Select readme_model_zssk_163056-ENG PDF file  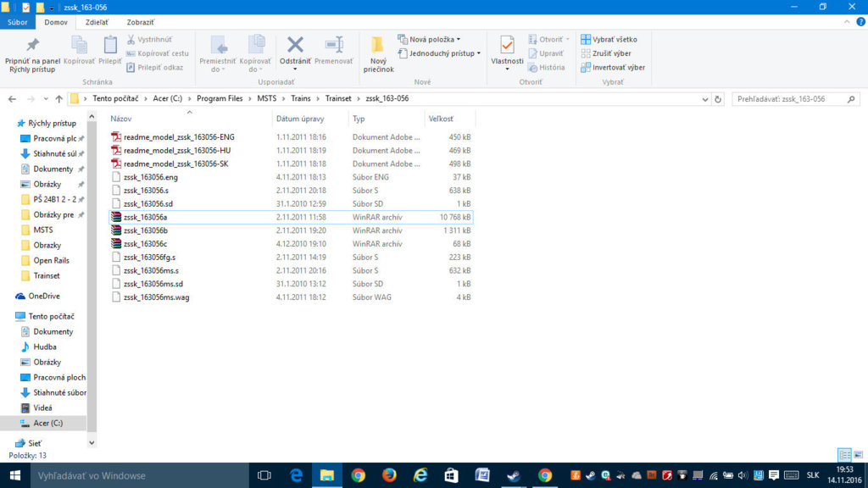pyautogui.click(x=179, y=137)
